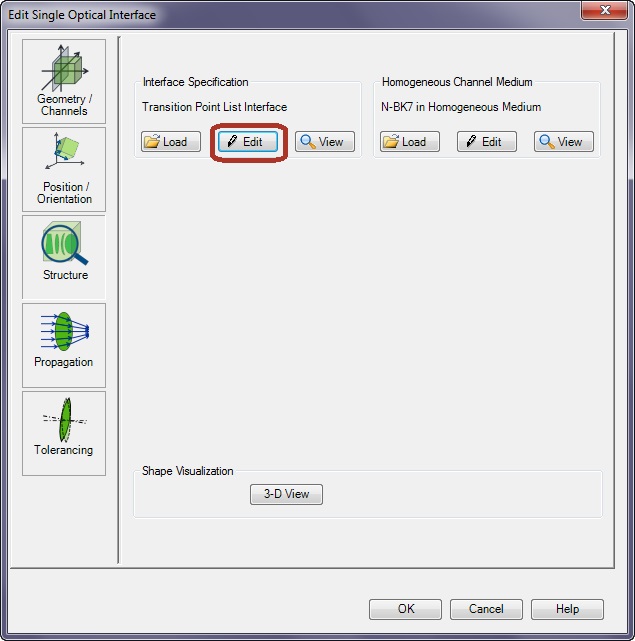Go to the Tolerancing page
635x641 pixels.
pos(64,433)
